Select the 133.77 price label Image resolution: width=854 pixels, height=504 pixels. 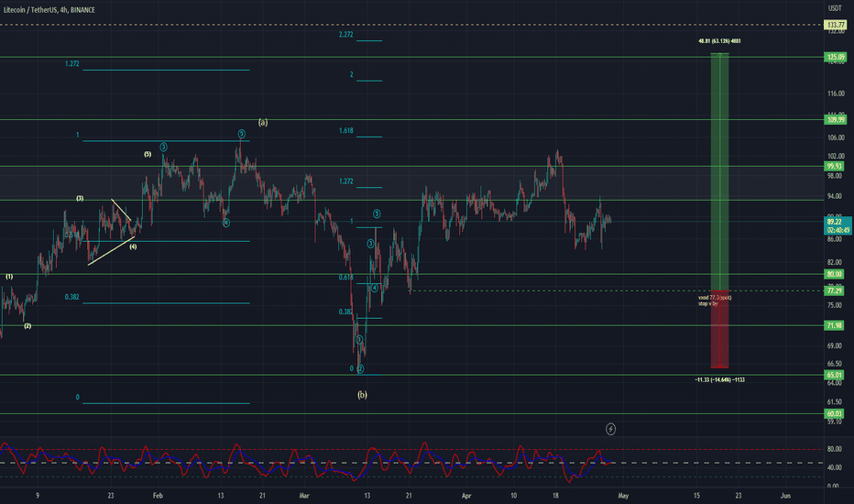(x=835, y=25)
